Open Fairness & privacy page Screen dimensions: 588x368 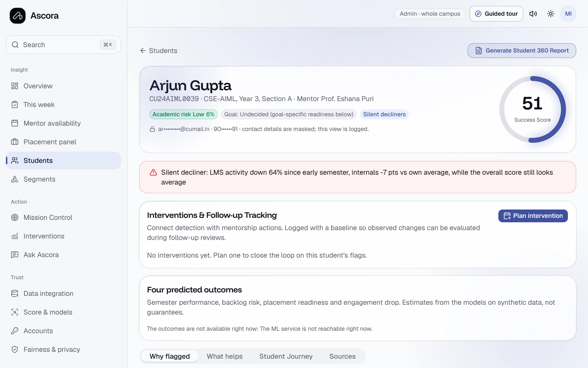coord(63,349)
